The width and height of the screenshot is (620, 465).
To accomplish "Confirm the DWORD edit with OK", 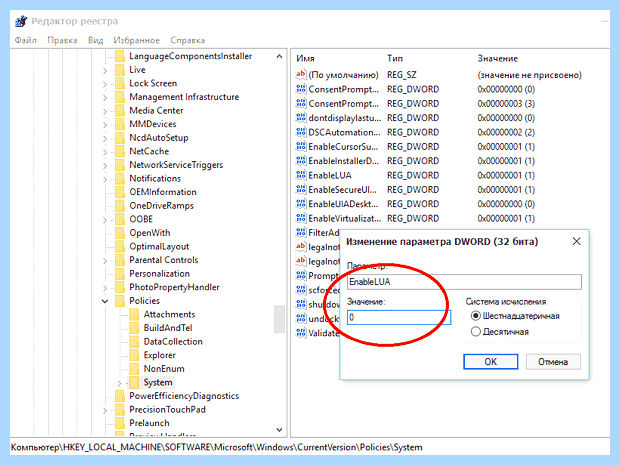I will pos(490,361).
